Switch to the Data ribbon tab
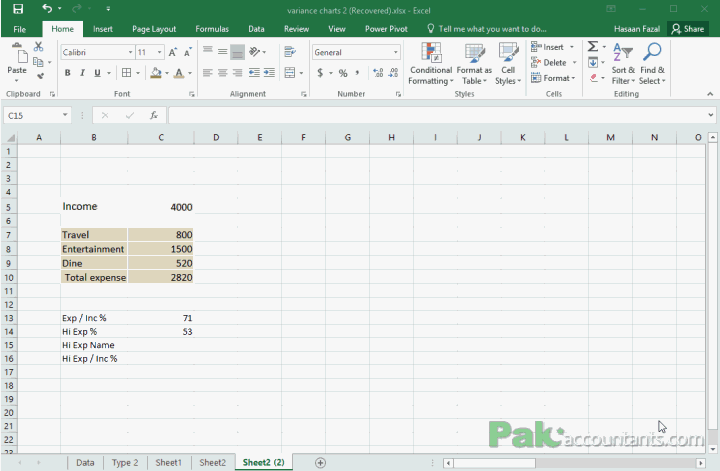720x471 pixels. pyautogui.click(x=256, y=29)
